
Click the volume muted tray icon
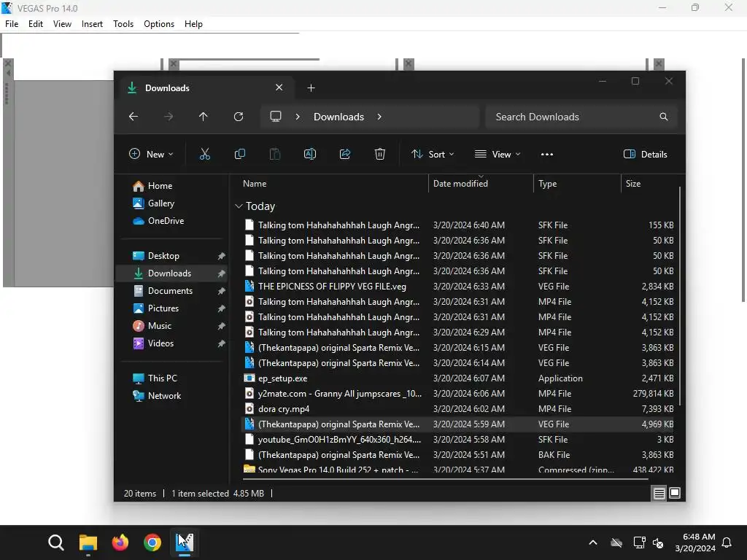pos(658,542)
